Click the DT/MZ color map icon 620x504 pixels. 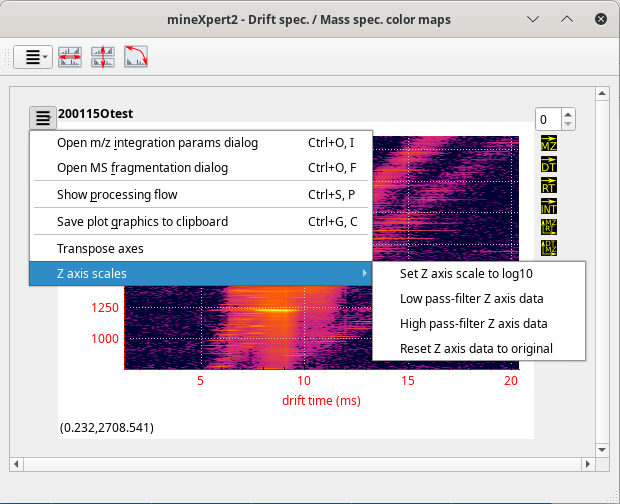coord(549,247)
